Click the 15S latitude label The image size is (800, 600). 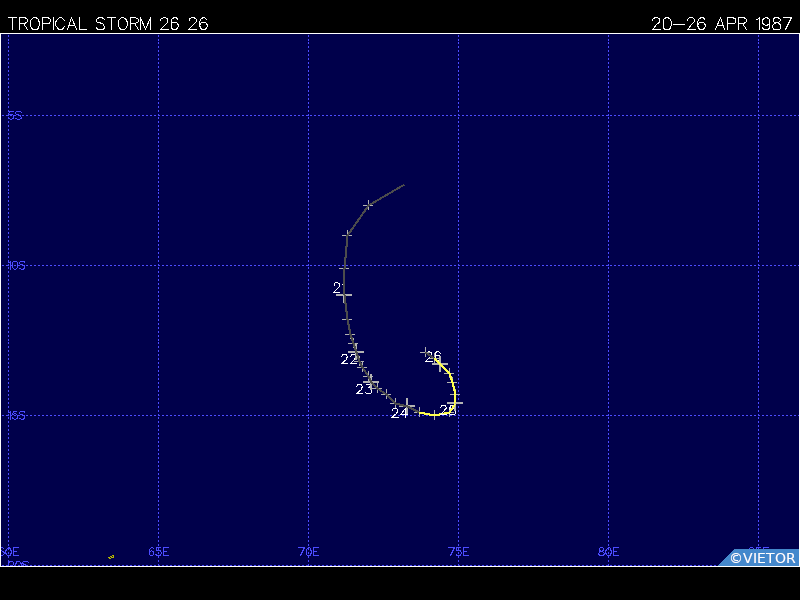(x=15, y=416)
